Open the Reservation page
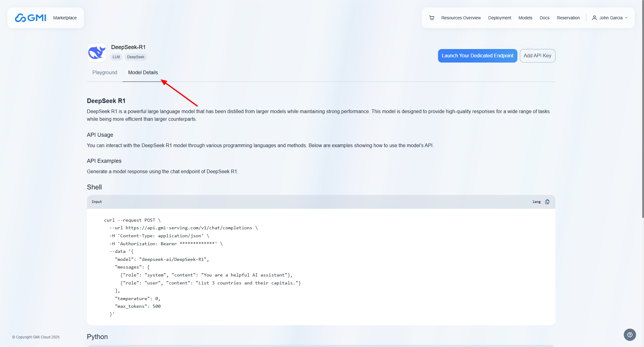 [x=568, y=18]
